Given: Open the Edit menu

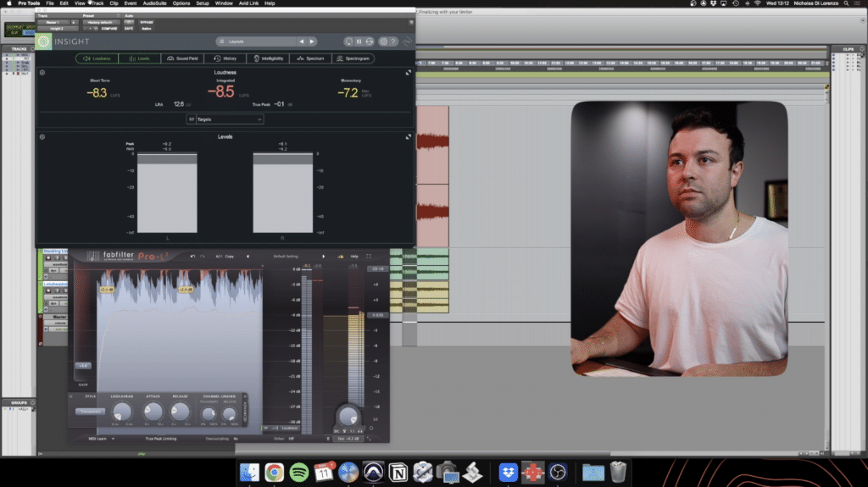Looking at the screenshot, I should pos(64,3).
